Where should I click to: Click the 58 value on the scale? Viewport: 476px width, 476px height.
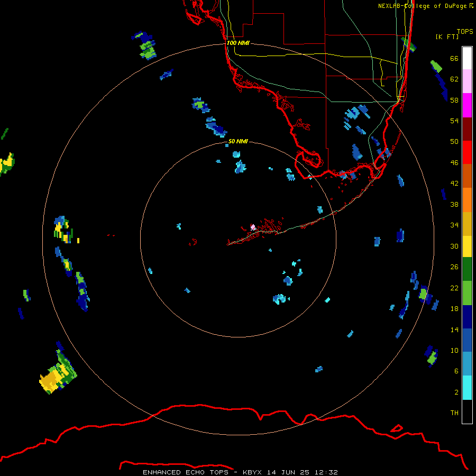[x=454, y=100]
